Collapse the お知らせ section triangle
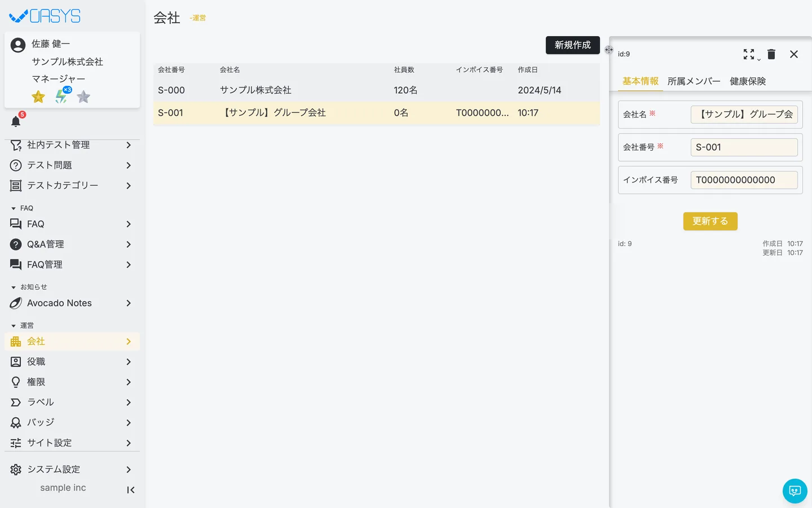This screenshot has width=812, height=508. (14, 287)
